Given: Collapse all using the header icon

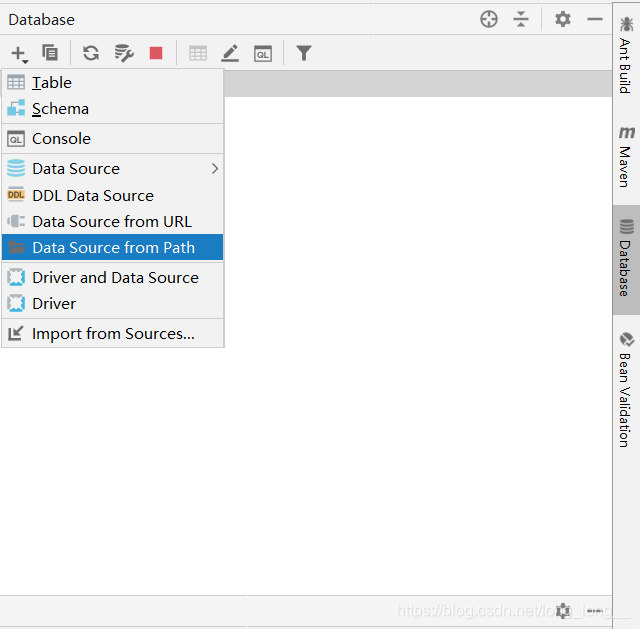Looking at the screenshot, I should [521, 19].
